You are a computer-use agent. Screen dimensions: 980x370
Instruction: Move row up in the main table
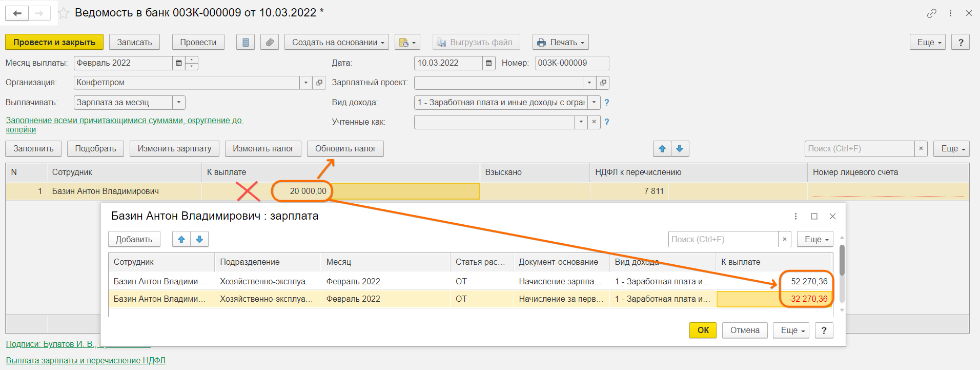pos(662,149)
